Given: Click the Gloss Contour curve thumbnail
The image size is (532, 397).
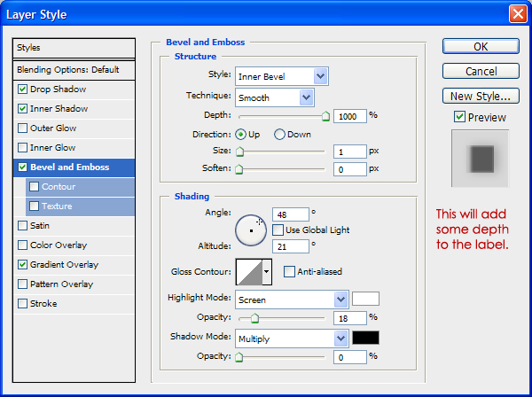Looking at the screenshot, I should [249, 271].
